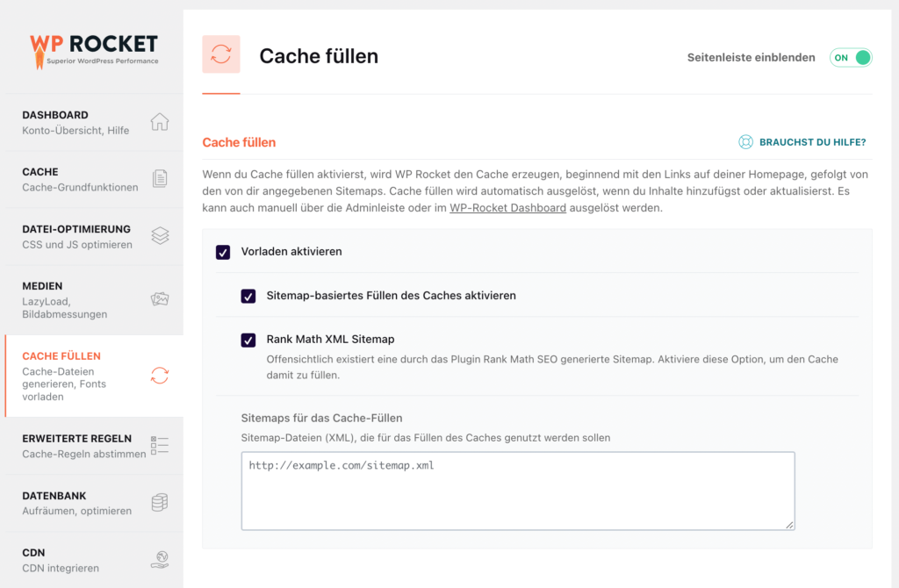
Task: Click the Datei-Optimierung layers icon
Action: click(160, 235)
